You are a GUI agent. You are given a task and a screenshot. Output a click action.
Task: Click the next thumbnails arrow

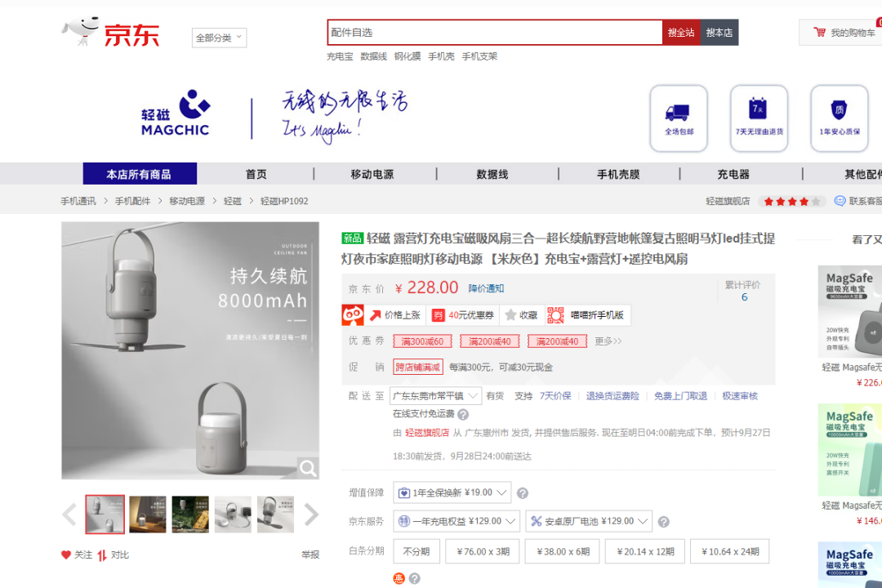pos(311,514)
